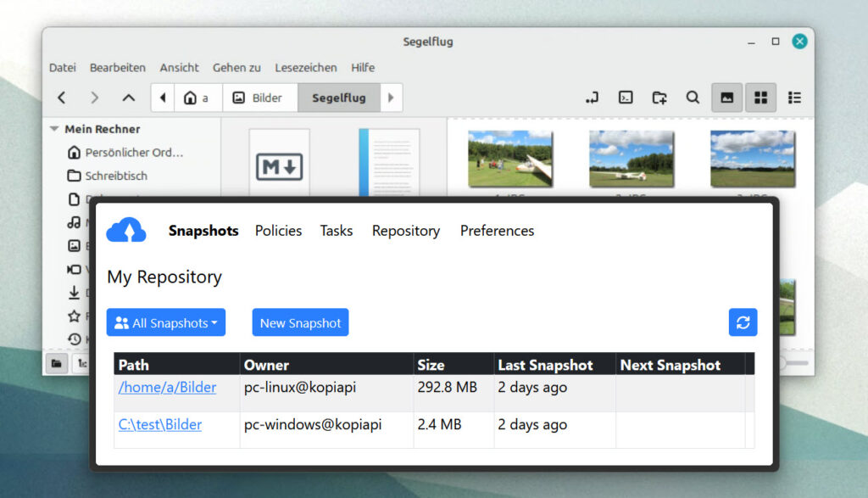
Task: Click the New Snapshot button
Action: click(300, 322)
